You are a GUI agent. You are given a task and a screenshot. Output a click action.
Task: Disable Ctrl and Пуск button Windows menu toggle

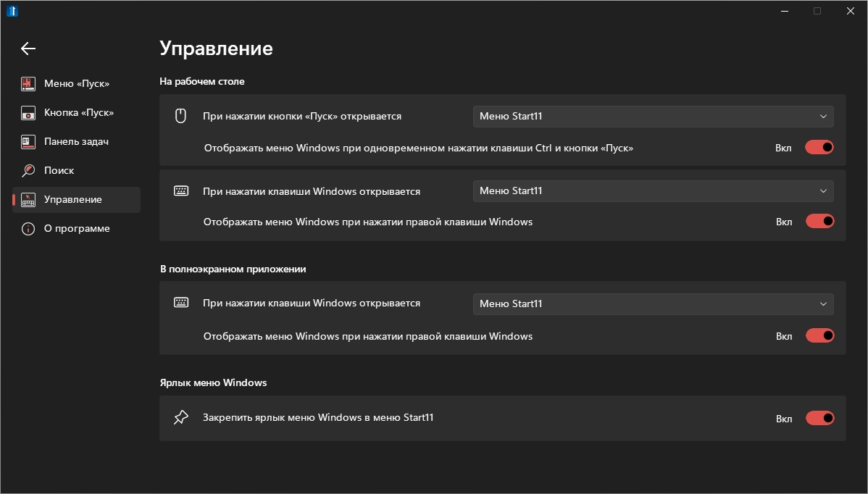(819, 148)
